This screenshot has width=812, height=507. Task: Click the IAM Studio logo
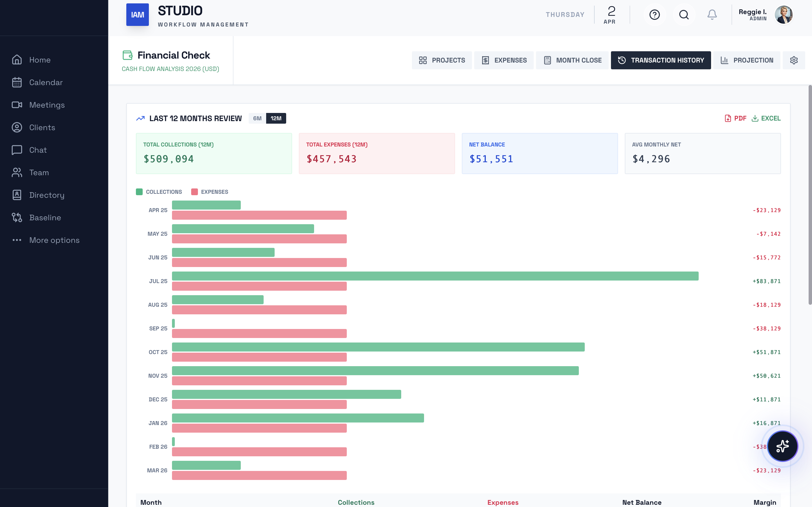coord(138,15)
